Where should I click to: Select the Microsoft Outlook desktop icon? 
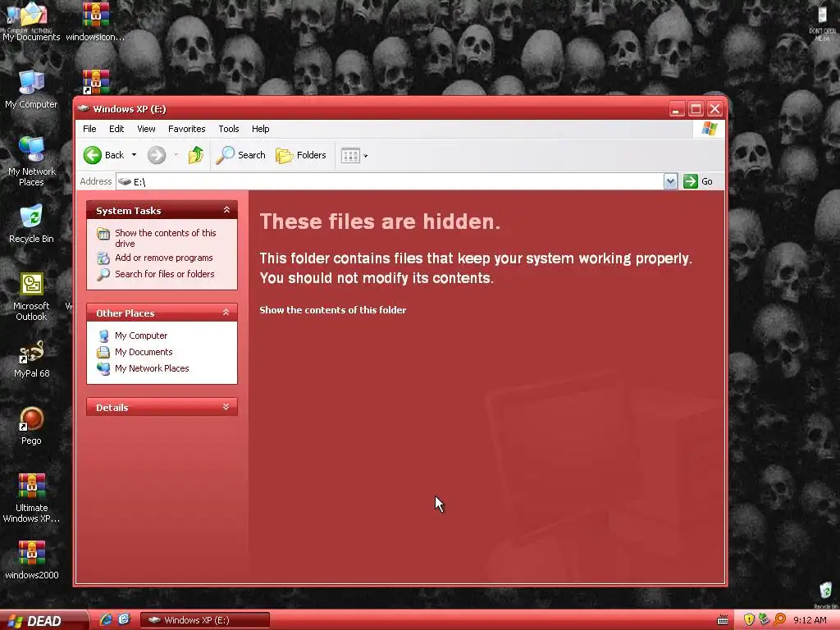(31, 296)
